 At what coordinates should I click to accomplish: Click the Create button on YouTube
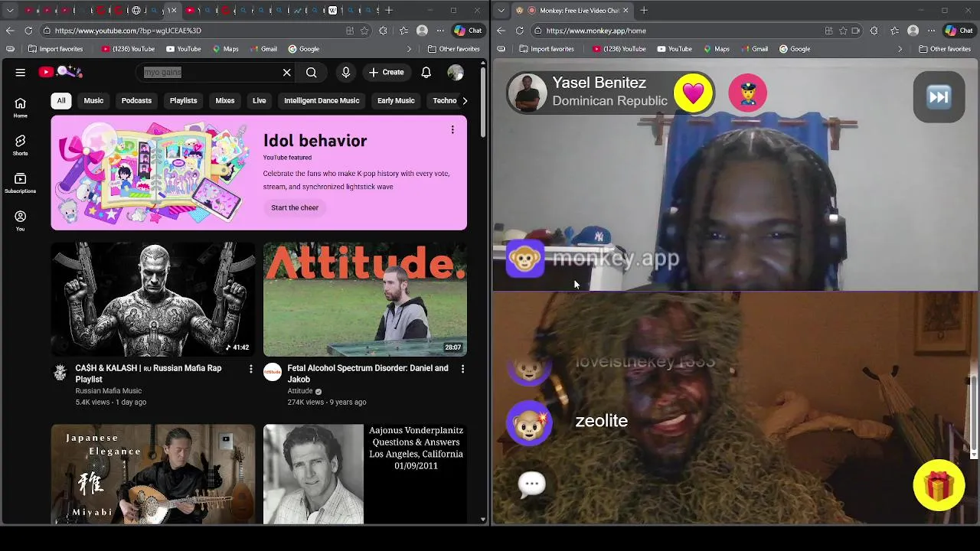(386, 72)
